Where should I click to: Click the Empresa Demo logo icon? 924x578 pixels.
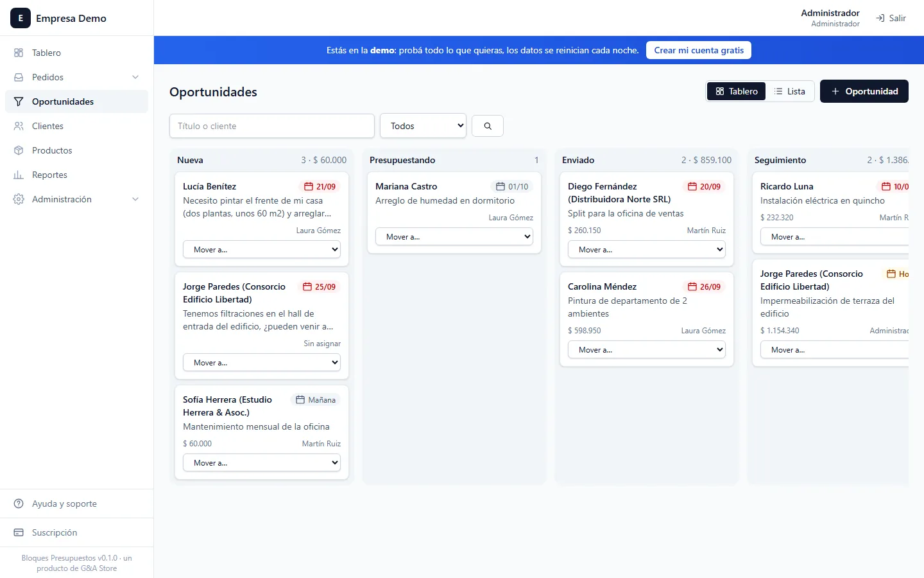tap(21, 18)
